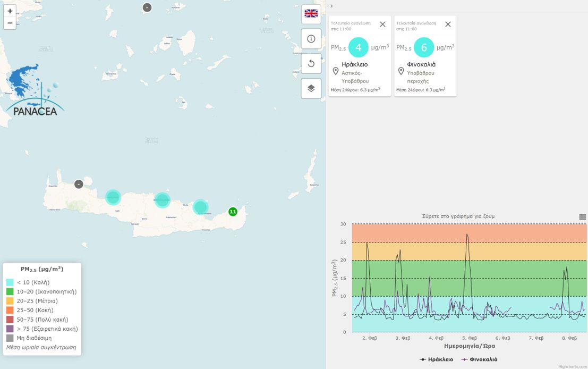This screenshot has width=588, height=369.
Task: Open the chart hamburger export menu
Action: [582, 217]
